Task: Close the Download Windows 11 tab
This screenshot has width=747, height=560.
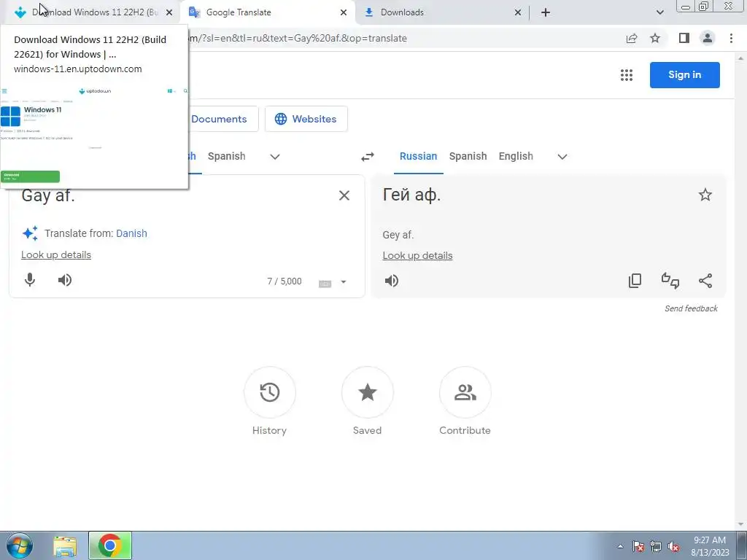Action: pos(169,12)
